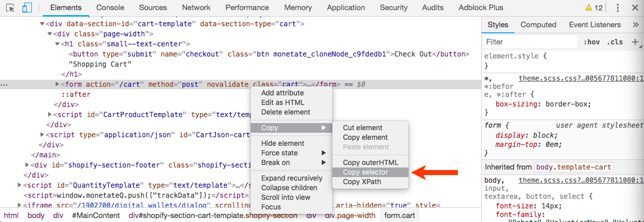This screenshot has width=644, height=222.
Task: Open the Force state submenu
Action: click(291, 153)
